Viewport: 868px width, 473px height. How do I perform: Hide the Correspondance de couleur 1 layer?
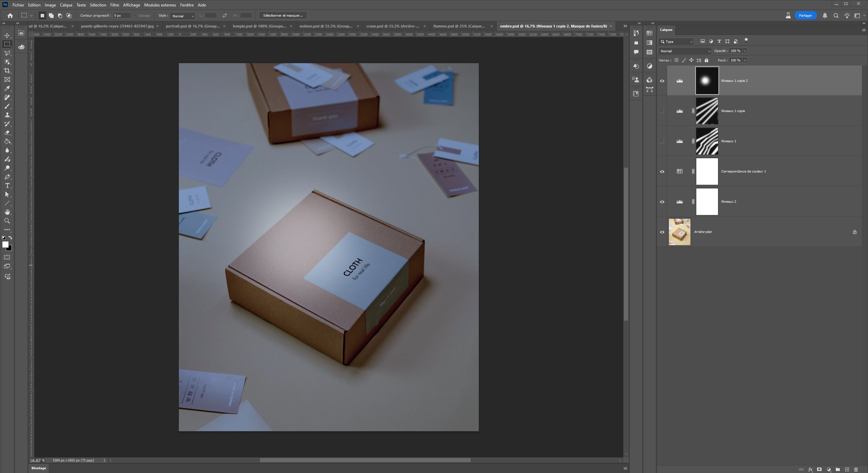click(x=662, y=171)
